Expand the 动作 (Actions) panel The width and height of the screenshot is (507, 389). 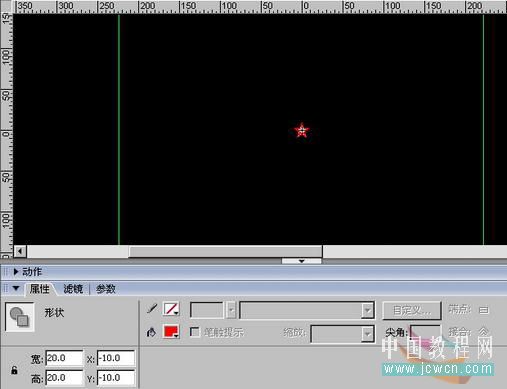pyautogui.click(x=16, y=272)
